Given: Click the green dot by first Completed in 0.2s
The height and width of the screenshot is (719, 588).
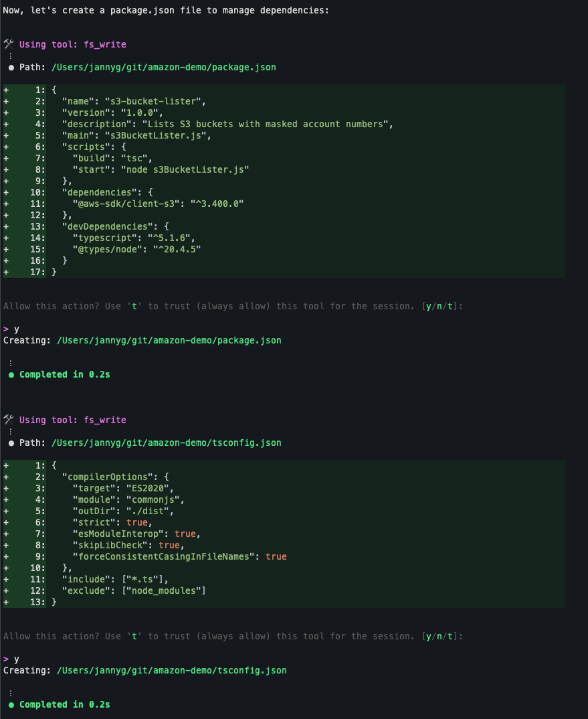Looking at the screenshot, I should (11, 375).
